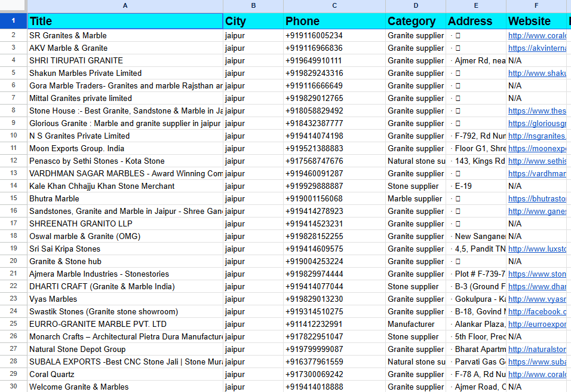Select phone cell +911412232991

coord(334,324)
